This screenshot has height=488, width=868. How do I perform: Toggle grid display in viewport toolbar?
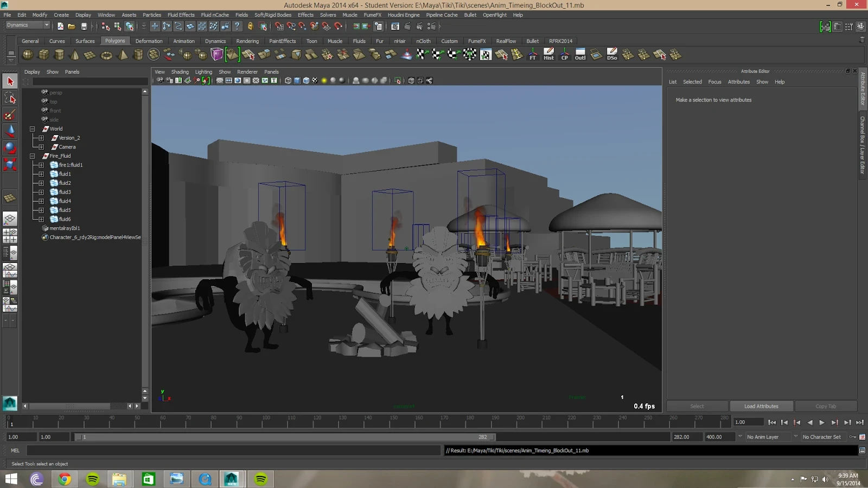(x=220, y=81)
